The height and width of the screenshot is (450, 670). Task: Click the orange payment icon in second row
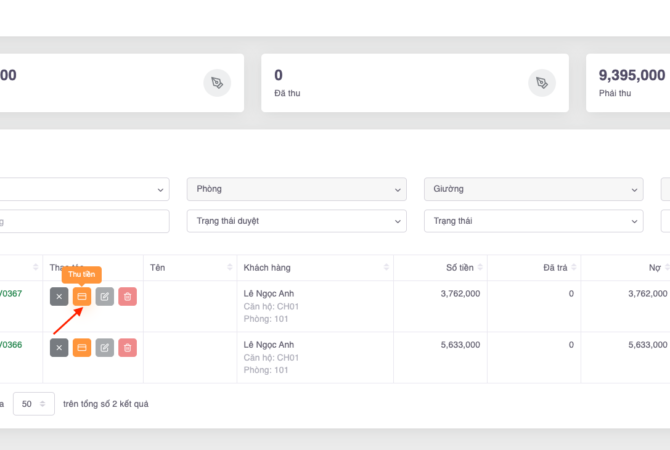[82, 347]
